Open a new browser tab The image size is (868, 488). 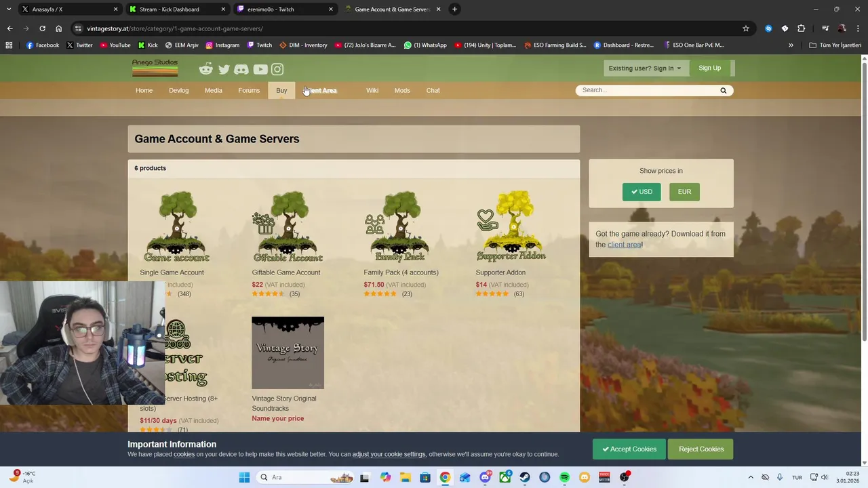(455, 9)
